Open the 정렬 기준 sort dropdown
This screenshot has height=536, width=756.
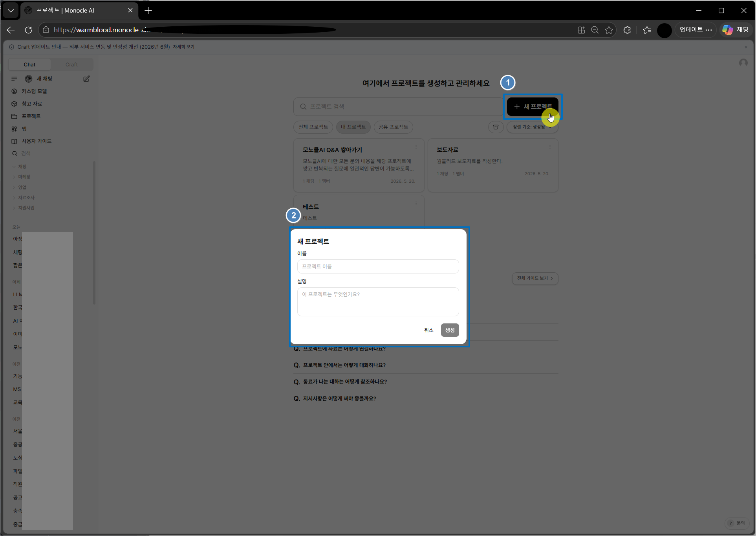(x=532, y=127)
